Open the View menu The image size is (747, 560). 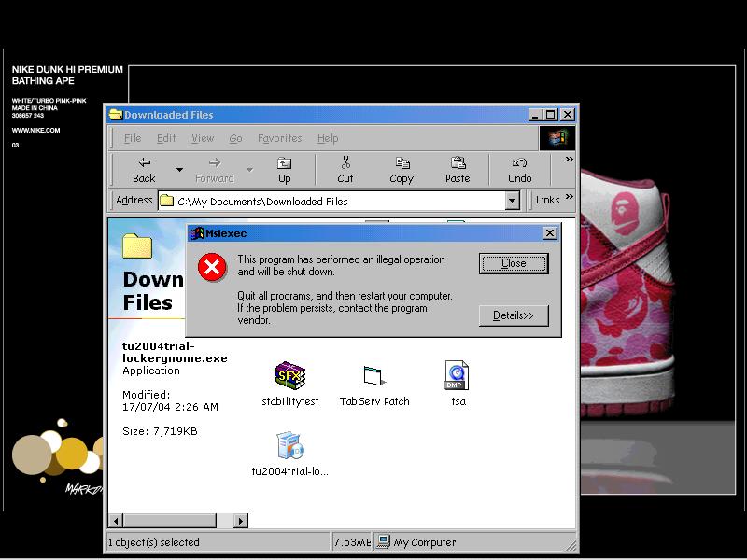pyautogui.click(x=203, y=138)
